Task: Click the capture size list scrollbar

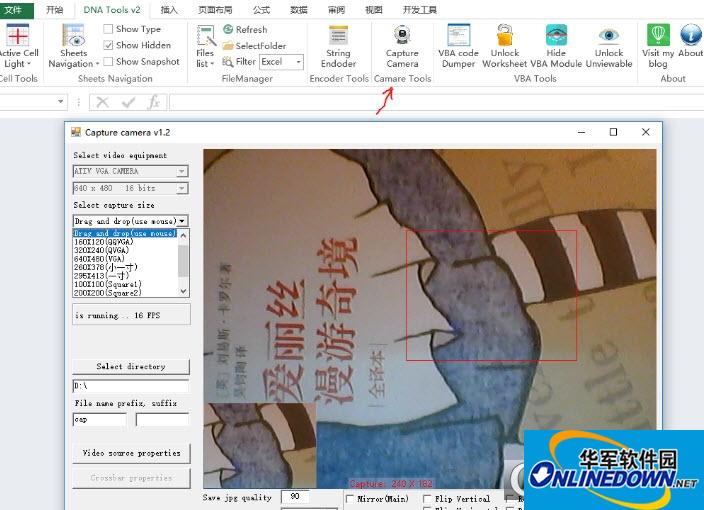Action: [183, 262]
